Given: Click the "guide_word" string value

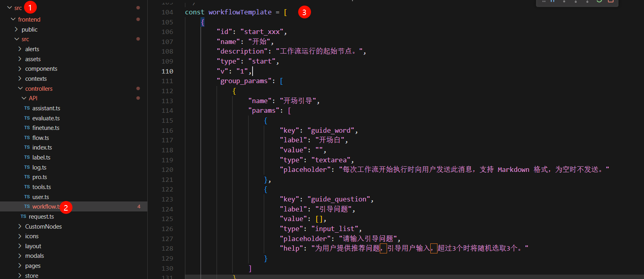Looking at the screenshot, I should (x=331, y=130).
